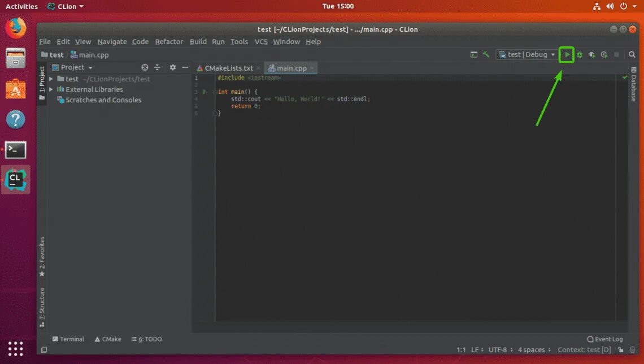Show Applications grid in dock

(x=16, y=349)
